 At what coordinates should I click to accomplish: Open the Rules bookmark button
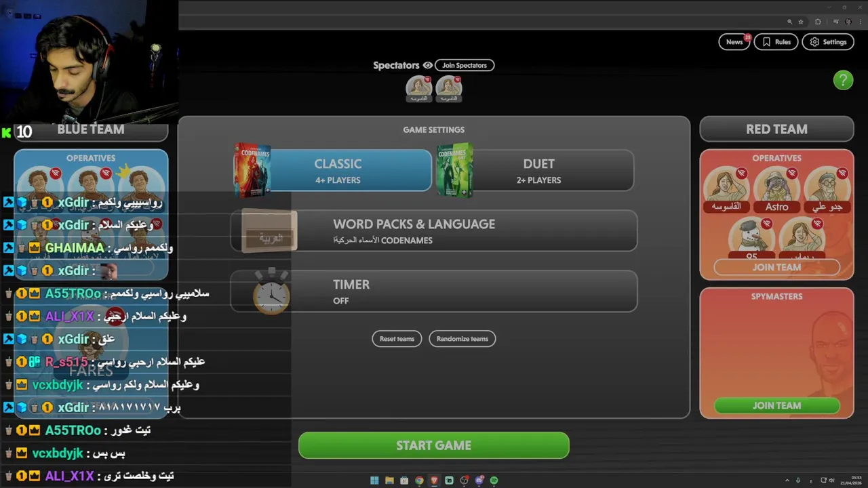point(776,42)
